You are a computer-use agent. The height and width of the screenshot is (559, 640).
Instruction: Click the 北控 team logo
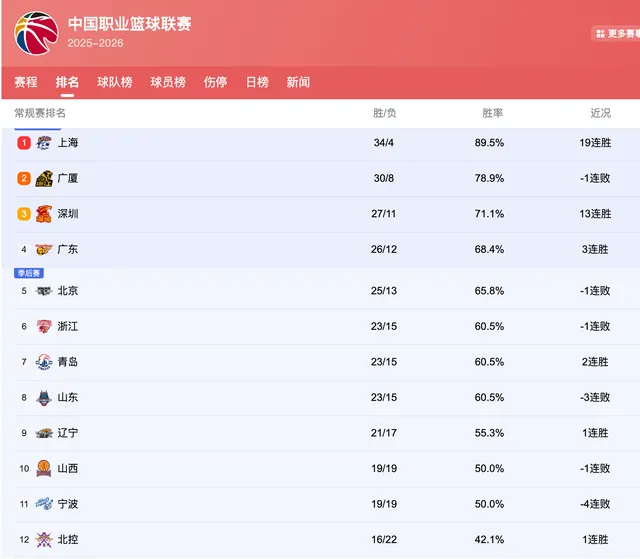(44, 539)
